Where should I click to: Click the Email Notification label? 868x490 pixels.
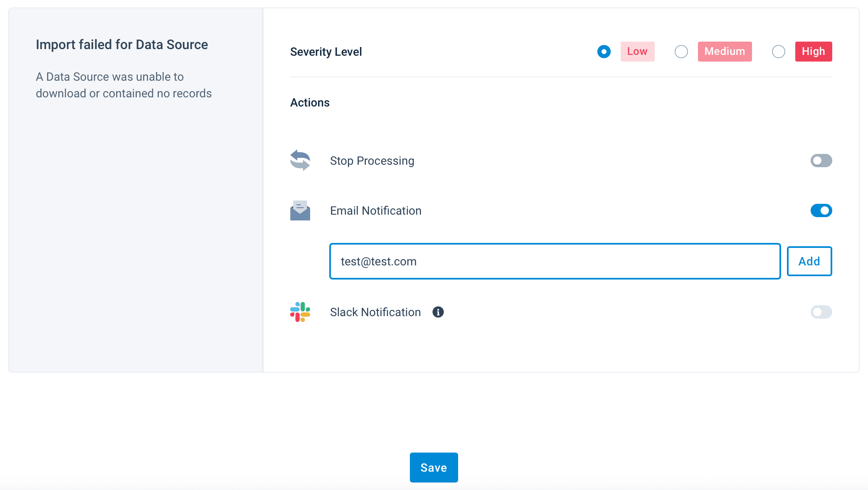[x=376, y=210]
